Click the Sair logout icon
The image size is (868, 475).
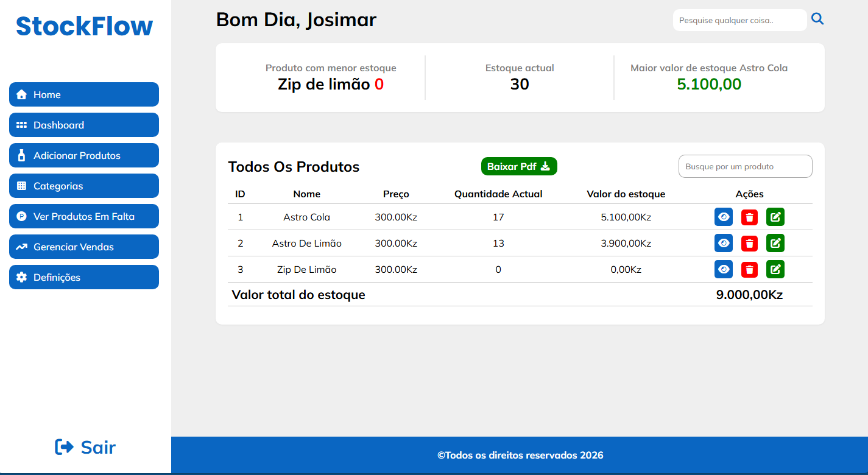[63, 447]
